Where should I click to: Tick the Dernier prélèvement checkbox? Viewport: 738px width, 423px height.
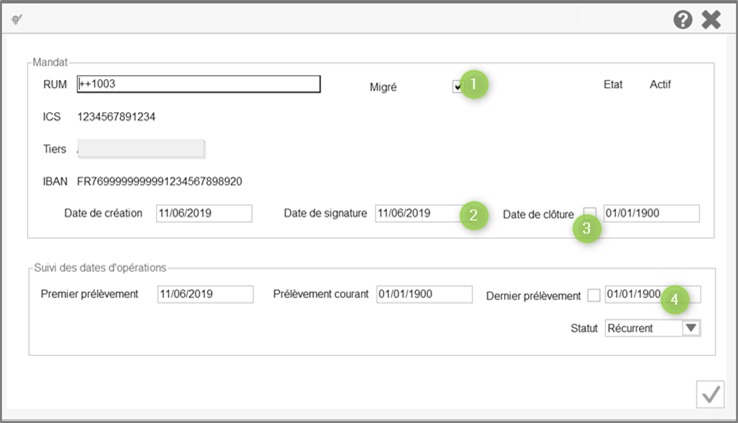point(594,295)
